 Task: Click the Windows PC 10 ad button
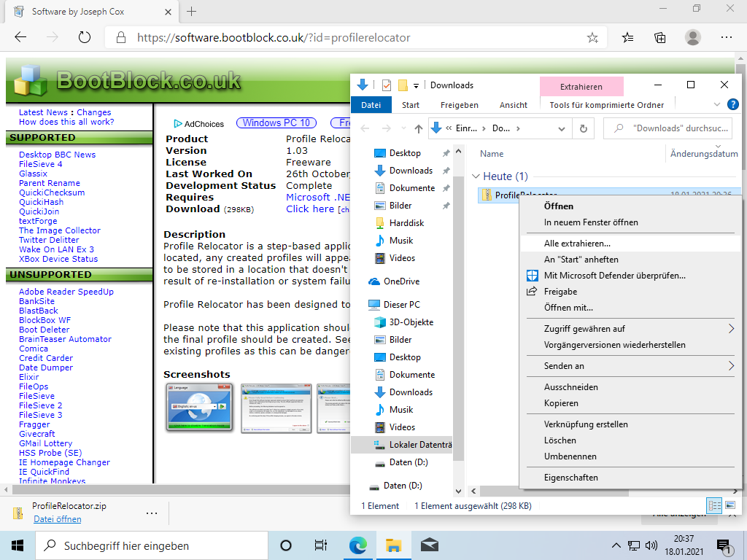click(276, 122)
